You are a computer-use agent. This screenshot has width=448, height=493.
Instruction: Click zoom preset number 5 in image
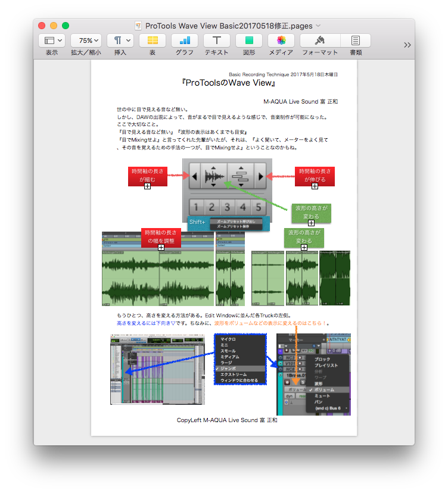point(259,207)
